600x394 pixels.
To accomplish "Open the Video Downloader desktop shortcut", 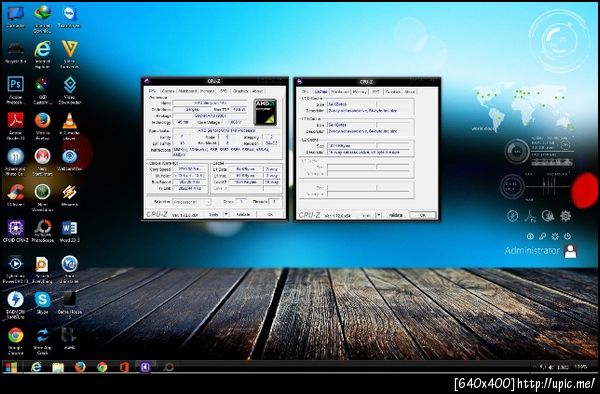I will click(69, 90).
